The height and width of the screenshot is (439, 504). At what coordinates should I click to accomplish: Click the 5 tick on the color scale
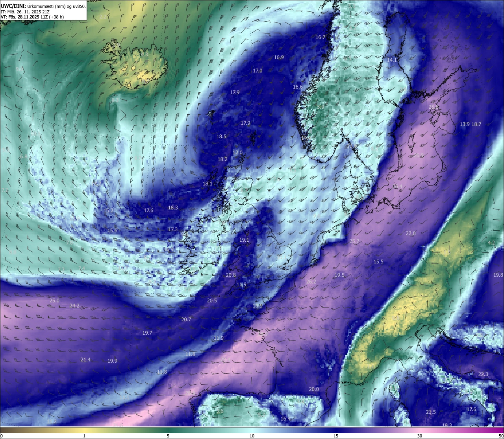click(168, 436)
